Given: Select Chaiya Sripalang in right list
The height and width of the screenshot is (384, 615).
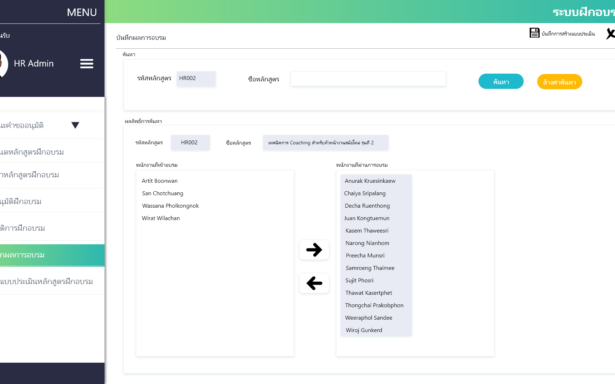Looking at the screenshot, I should (x=365, y=193).
